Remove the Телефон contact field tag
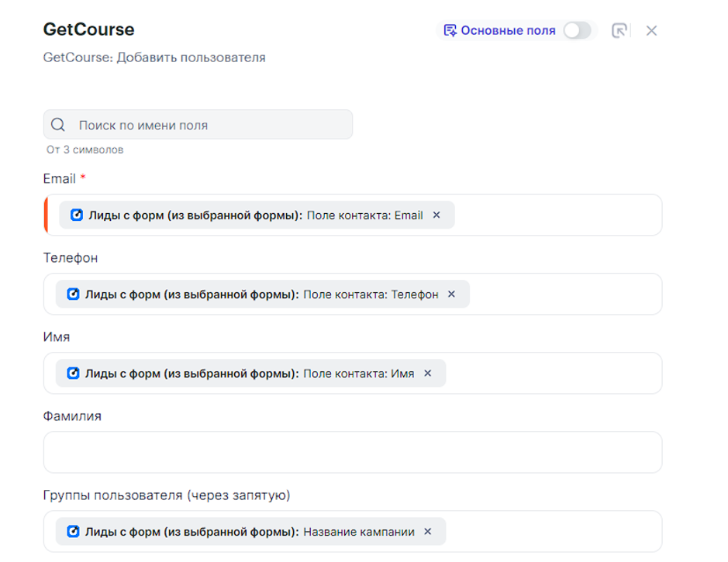Screen dimensions: 728x562 (452, 295)
